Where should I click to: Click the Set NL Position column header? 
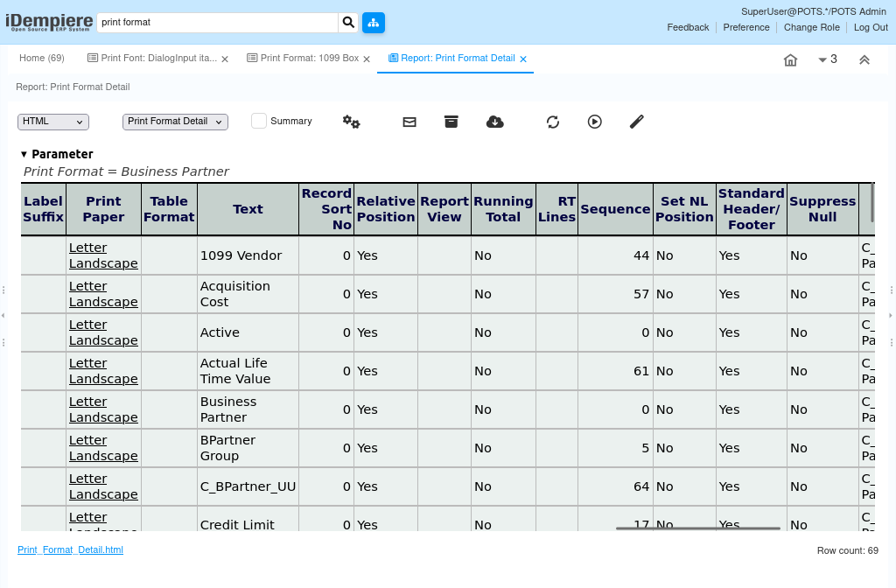(x=684, y=209)
